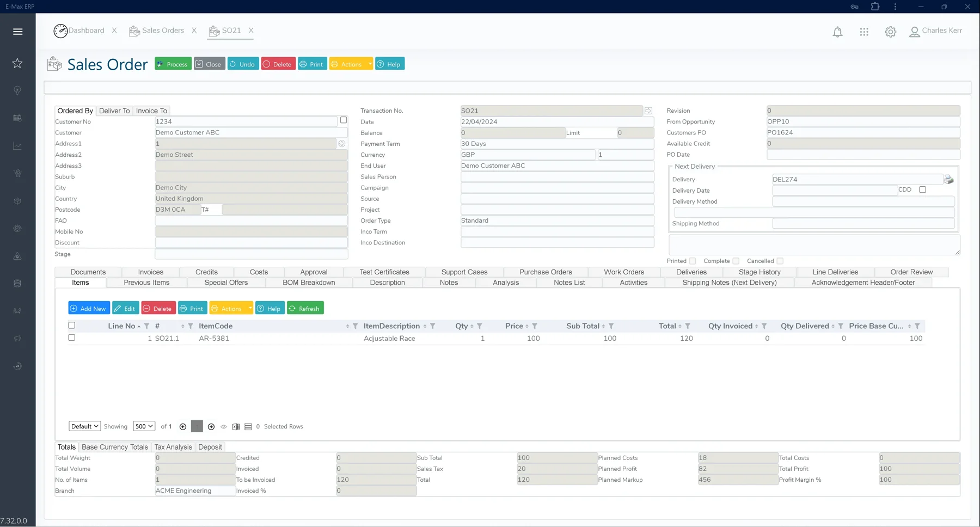
Task: Go to the previous page of items
Action: (x=183, y=427)
